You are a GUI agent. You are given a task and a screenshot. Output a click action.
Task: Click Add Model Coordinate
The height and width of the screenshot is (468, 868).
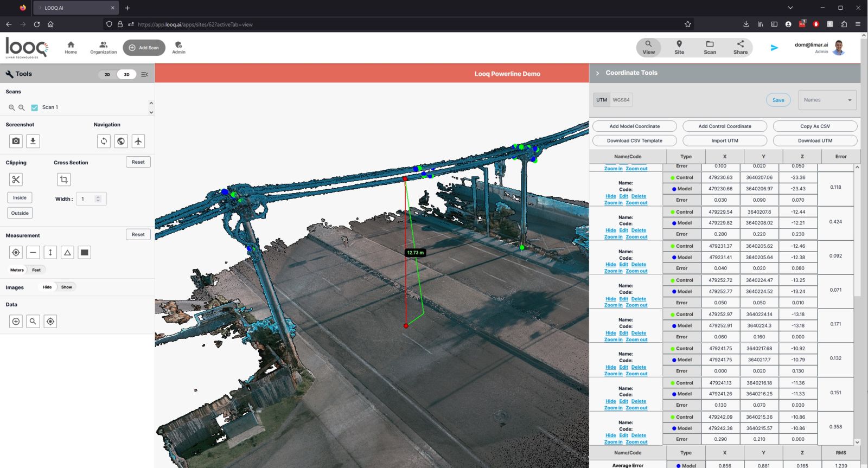(x=635, y=126)
